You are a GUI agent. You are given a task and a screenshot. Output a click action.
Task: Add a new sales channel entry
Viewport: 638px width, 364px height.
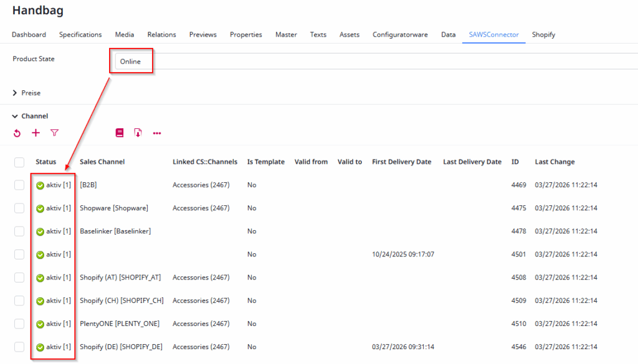point(36,133)
